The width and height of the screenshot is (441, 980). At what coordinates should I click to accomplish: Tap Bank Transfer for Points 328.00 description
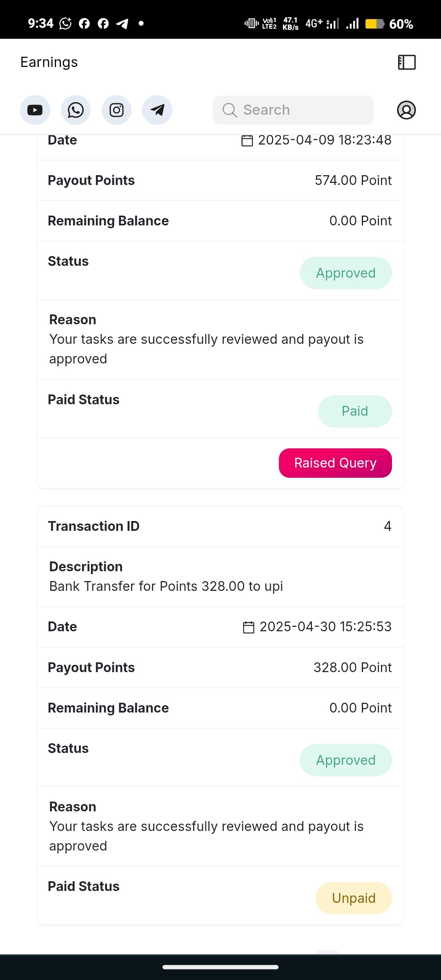point(166,586)
